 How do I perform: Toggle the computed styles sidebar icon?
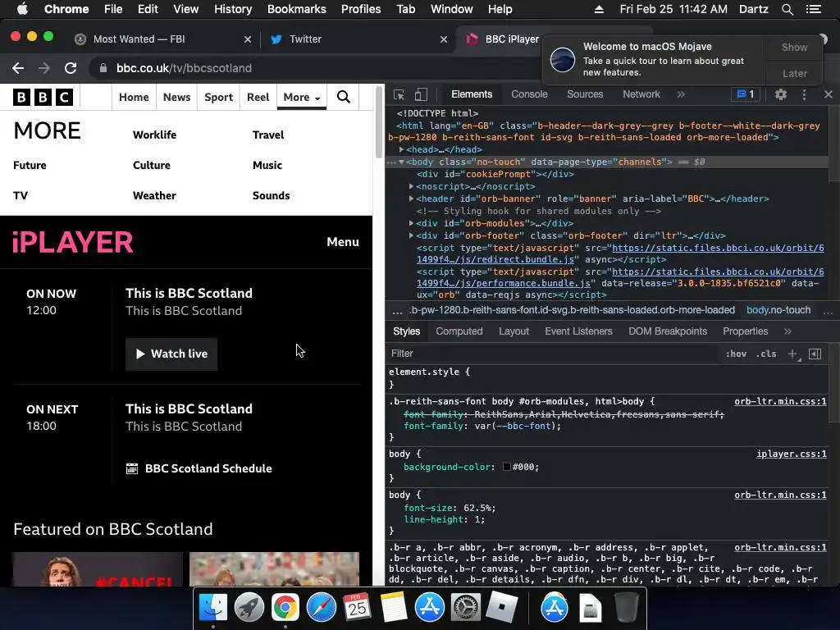click(x=815, y=354)
